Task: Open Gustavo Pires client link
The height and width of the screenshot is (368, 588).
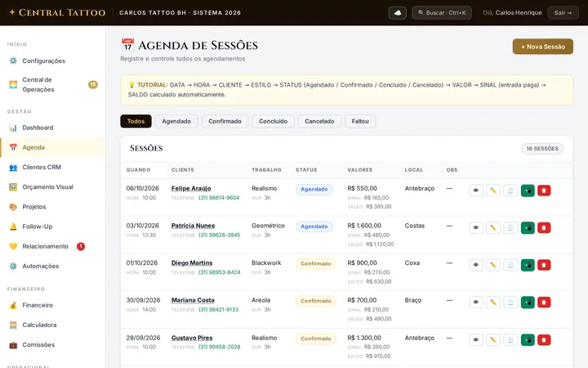Action: point(192,338)
